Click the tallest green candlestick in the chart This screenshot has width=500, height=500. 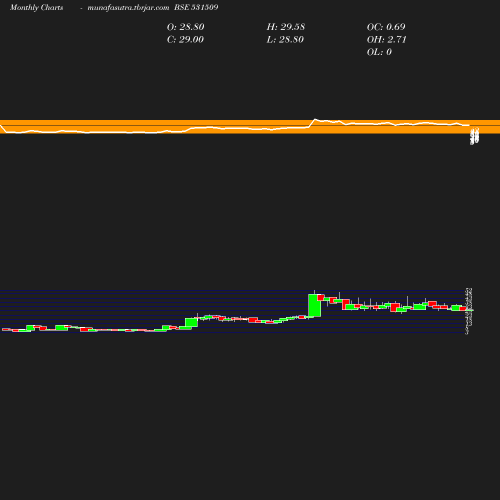click(315, 305)
